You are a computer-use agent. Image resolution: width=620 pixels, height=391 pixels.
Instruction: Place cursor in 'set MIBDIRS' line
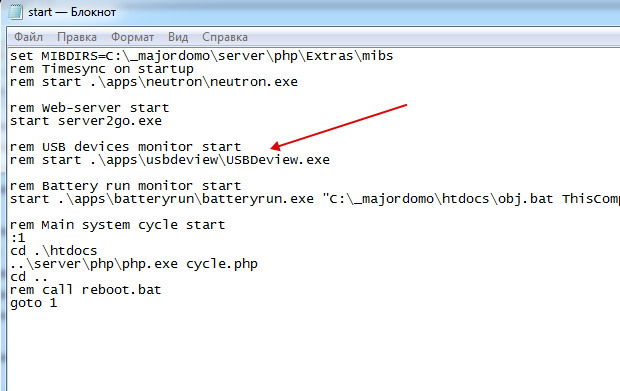coord(202,56)
